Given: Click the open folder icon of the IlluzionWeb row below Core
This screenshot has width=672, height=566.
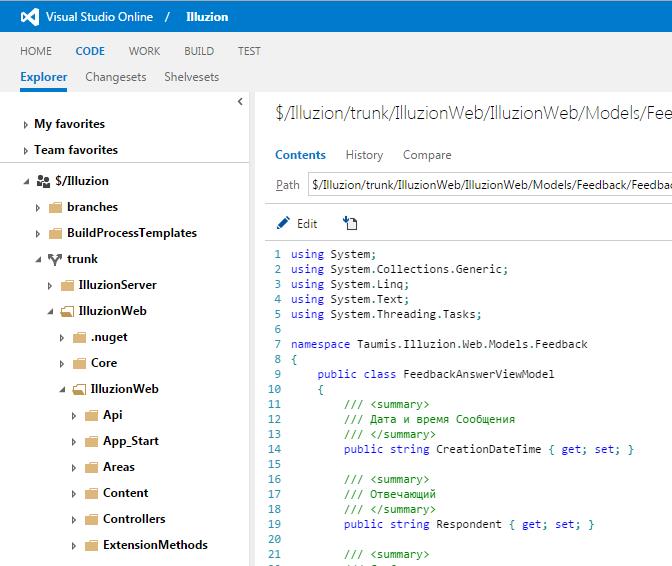Looking at the screenshot, I should click(x=79, y=389).
